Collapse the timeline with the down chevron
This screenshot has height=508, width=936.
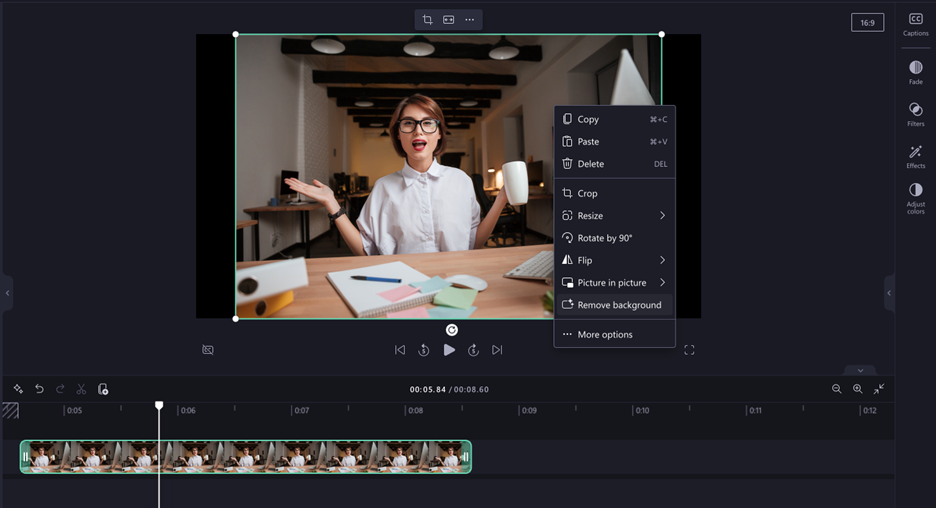click(859, 370)
